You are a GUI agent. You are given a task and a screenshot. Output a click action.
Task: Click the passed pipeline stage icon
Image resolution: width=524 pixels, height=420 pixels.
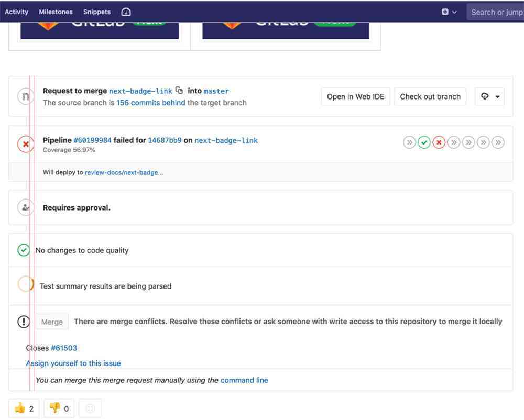click(424, 142)
